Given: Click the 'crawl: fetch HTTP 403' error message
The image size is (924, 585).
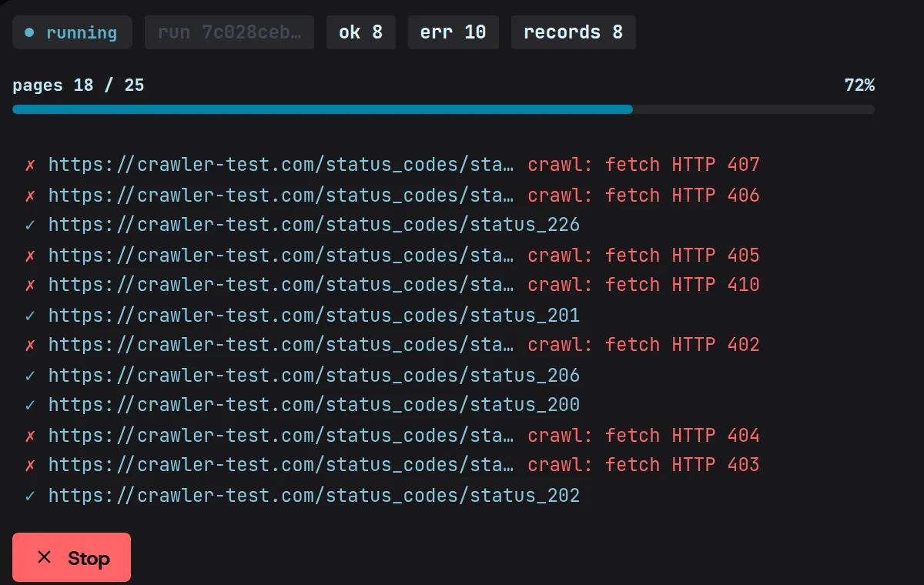Looking at the screenshot, I should [644, 465].
